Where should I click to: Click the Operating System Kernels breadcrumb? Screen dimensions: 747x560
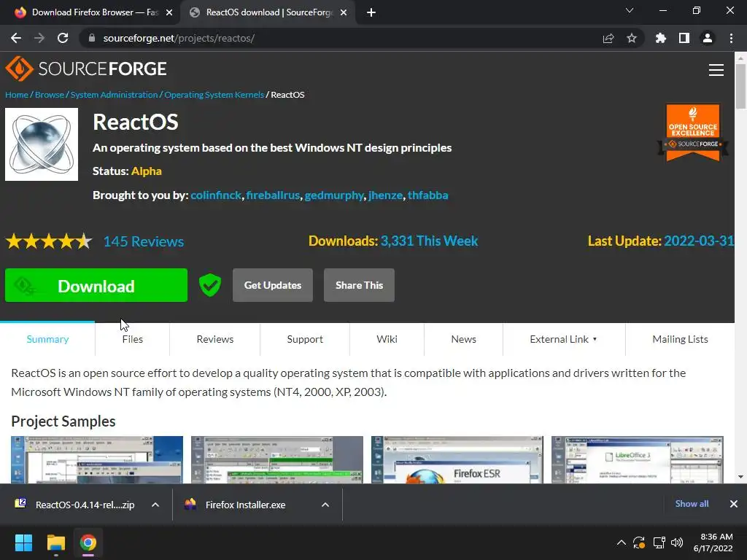[214, 95]
